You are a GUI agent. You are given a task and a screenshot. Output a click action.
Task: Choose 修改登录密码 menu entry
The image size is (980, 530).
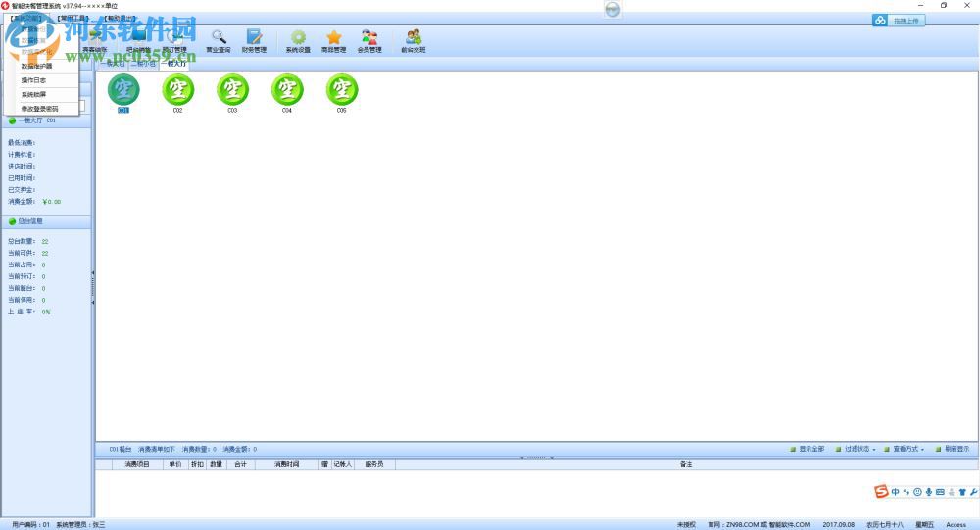point(41,109)
